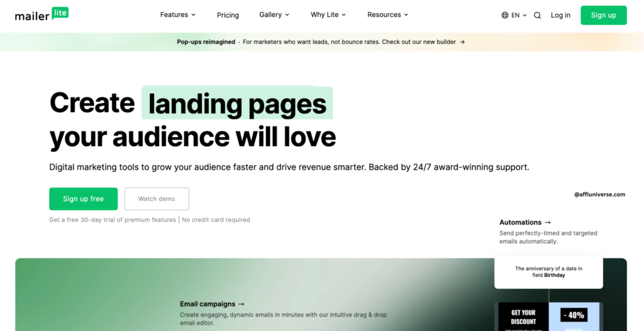Click the MailerLite logo
Screen dimensions: 644x331
point(42,14)
